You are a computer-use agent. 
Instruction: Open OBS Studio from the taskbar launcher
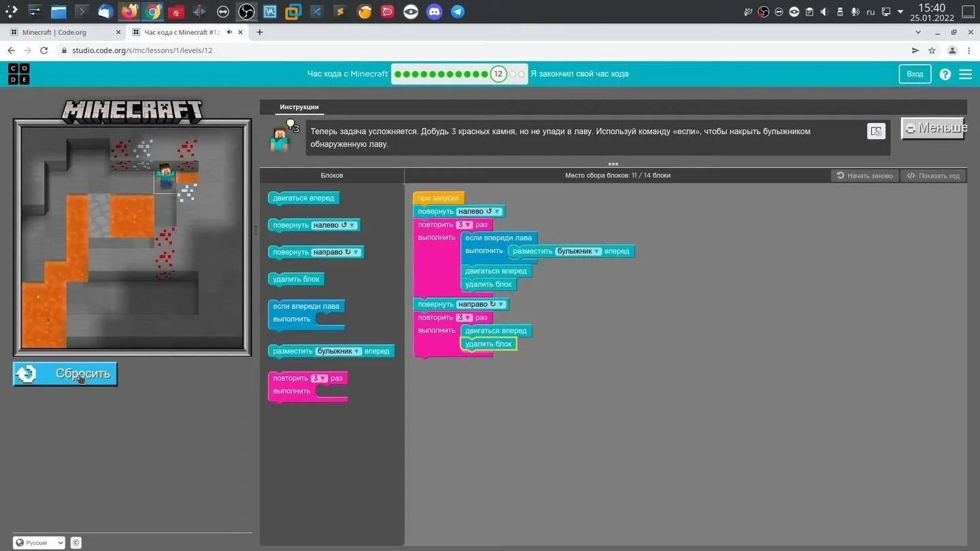[x=246, y=12]
